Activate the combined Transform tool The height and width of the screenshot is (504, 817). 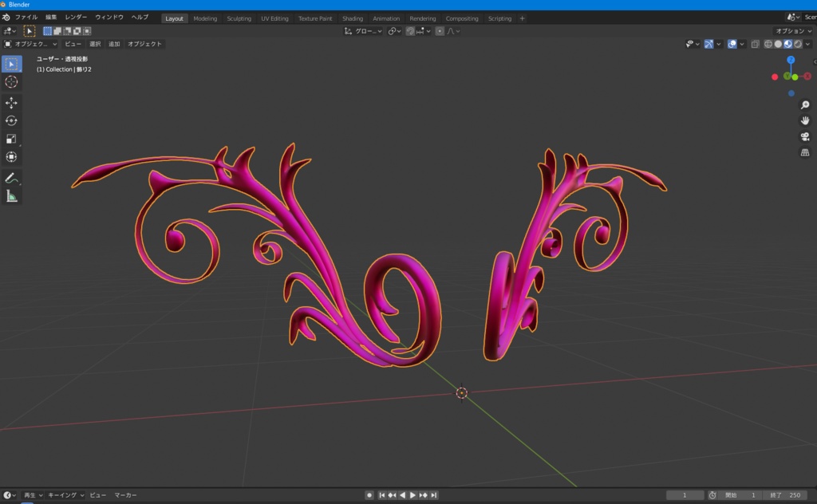point(11,157)
